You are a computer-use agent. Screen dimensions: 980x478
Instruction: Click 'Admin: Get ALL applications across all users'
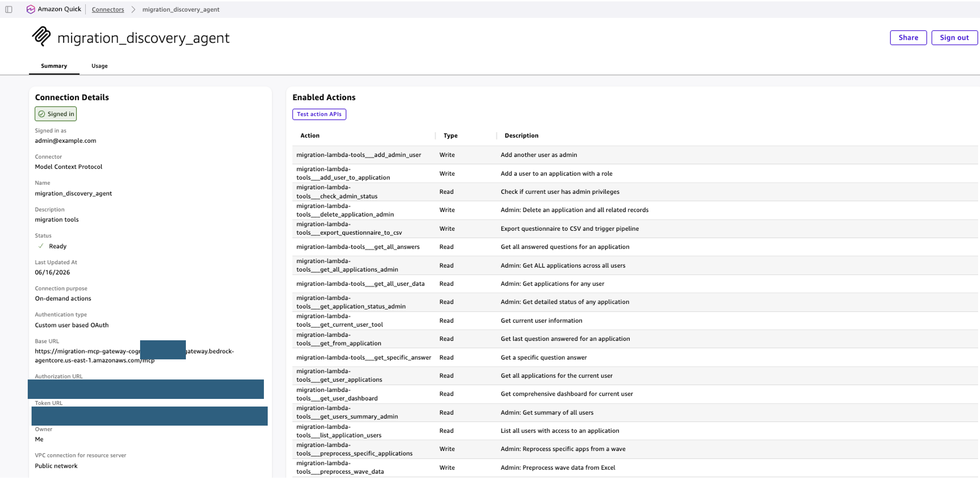[563, 266]
